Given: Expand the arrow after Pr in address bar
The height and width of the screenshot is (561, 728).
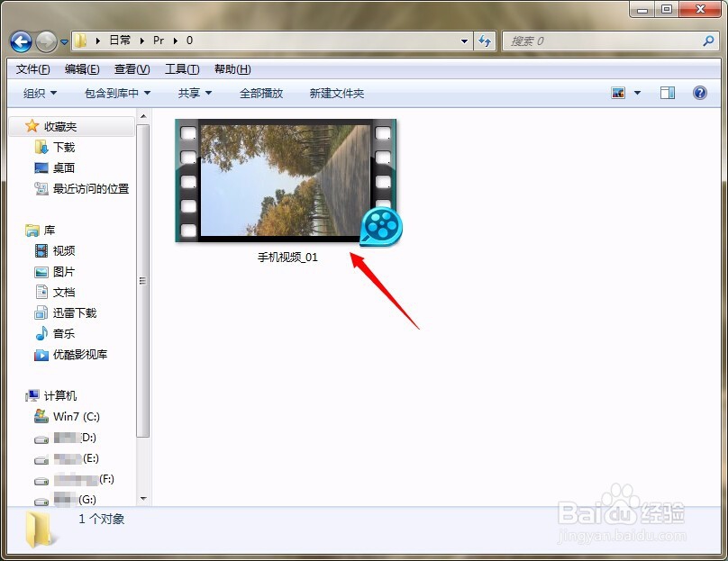Looking at the screenshot, I should (x=176, y=41).
